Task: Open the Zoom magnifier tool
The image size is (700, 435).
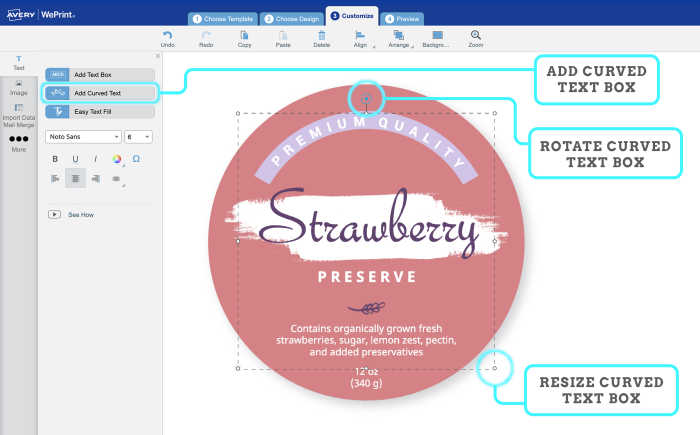Action: coord(475,36)
